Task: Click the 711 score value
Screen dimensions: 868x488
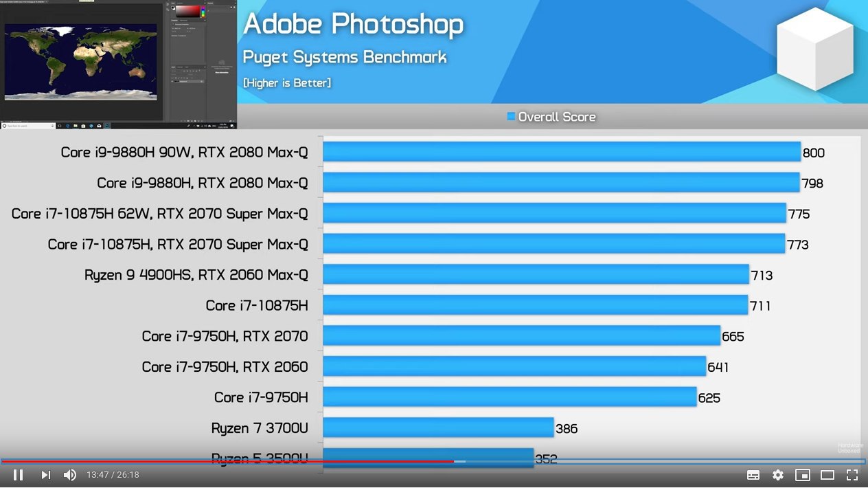Action: 761,306
